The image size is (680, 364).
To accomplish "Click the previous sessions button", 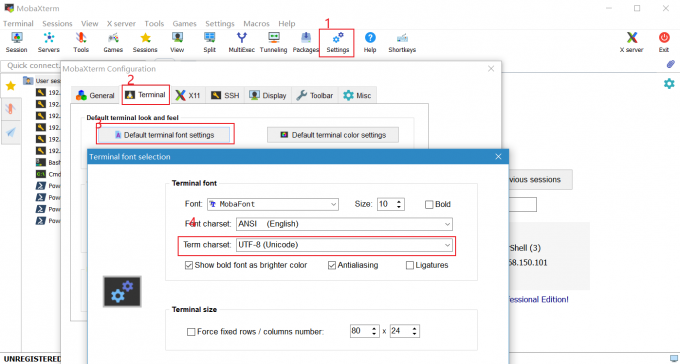I will (540, 180).
